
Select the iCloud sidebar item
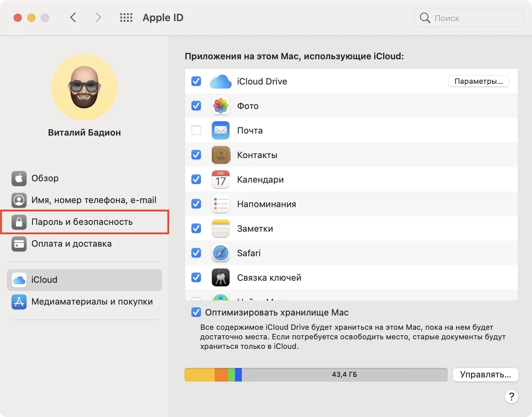[x=84, y=280]
